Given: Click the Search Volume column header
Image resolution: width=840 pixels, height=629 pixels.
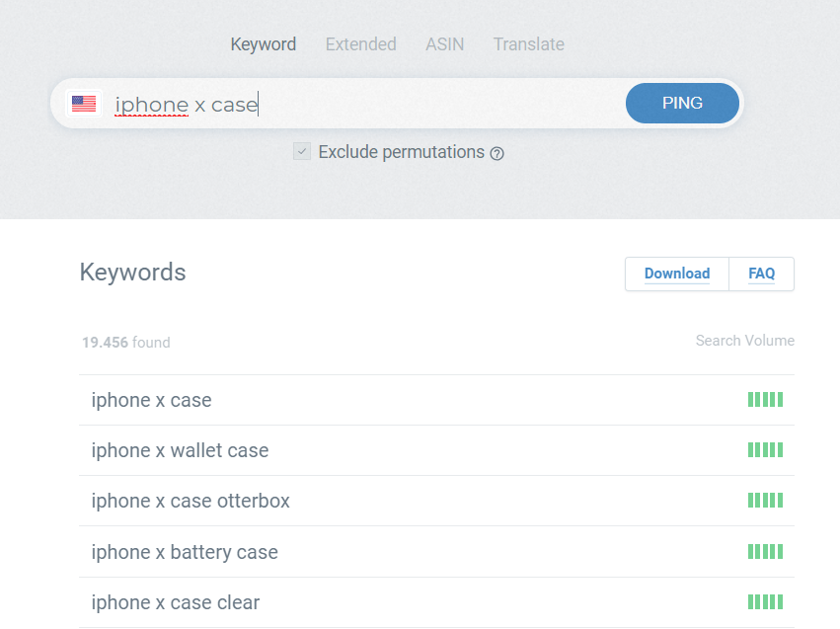Looking at the screenshot, I should 744,341.
